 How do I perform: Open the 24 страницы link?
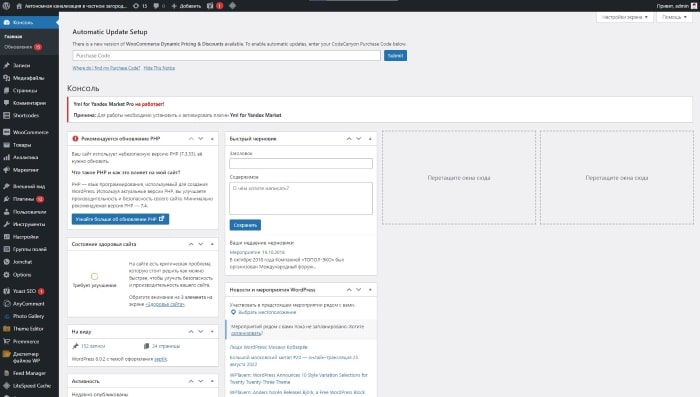click(x=166, y=346)
